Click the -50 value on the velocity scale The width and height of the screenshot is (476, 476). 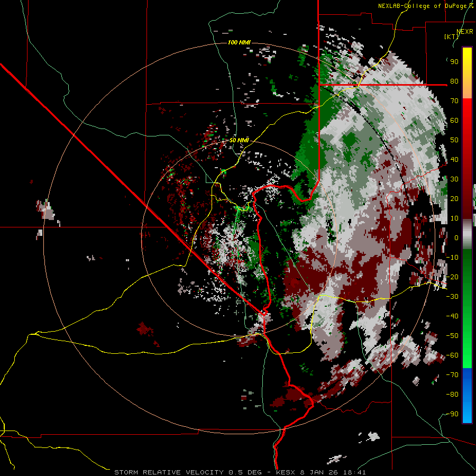tap(452, 336)
